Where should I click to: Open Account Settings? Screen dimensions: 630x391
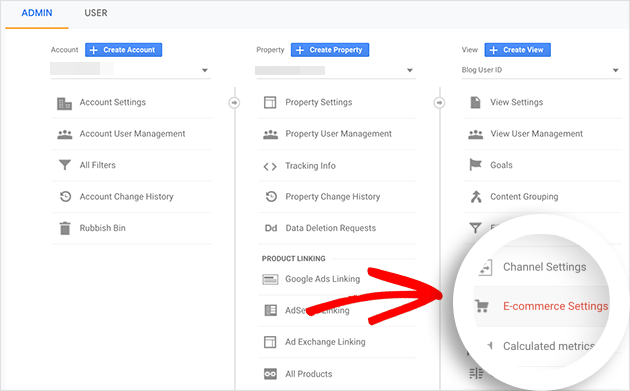point(112,102)
